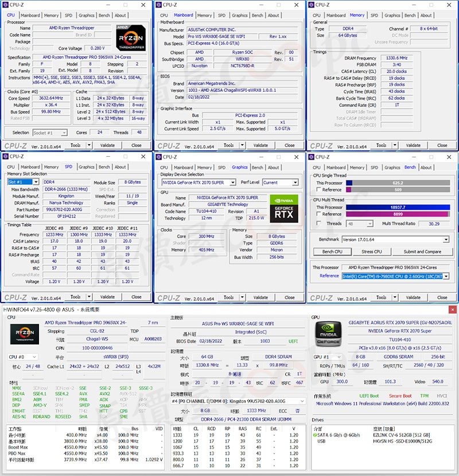Click the Multi Thread Ratio value 30.29
The width and height of the screenshot is (459, 476).
[434, 224]
